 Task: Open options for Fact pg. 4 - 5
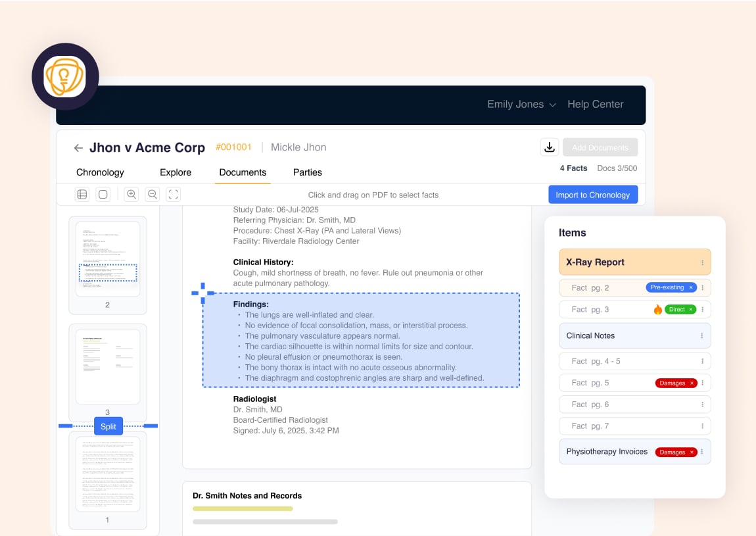point(703,361)
